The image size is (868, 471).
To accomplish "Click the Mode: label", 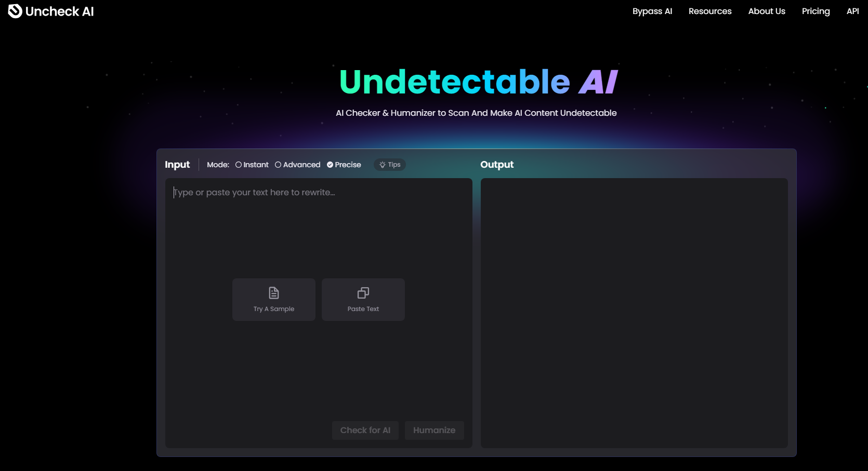I will point(218,165).
